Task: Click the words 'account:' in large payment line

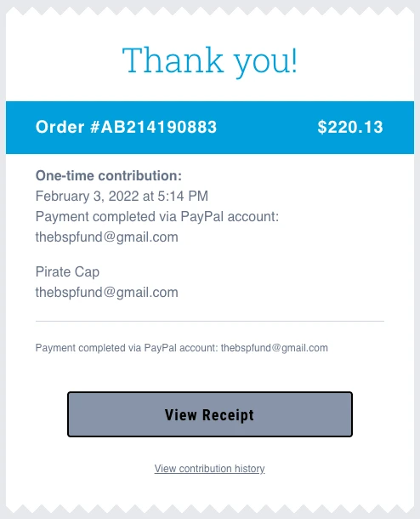Action: pos(253,217)
